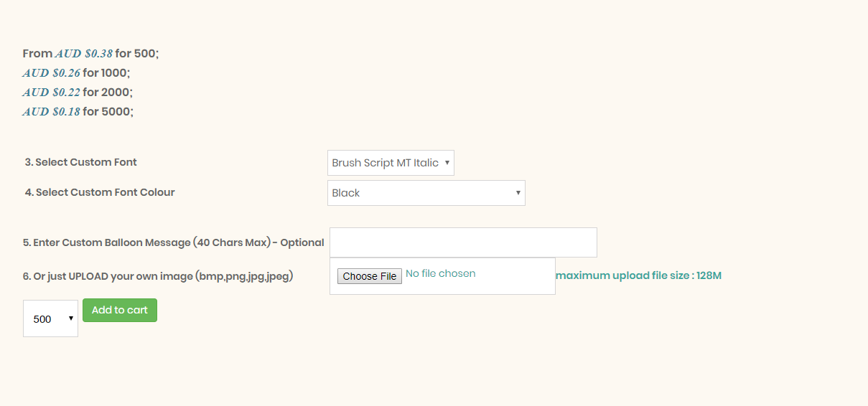Click the "3. Select Custom Font" label

click(80, 162)
